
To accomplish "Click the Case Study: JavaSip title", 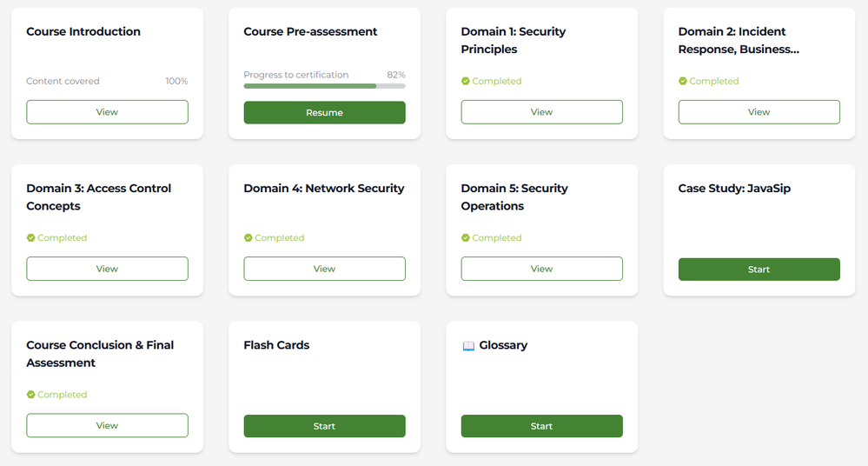I will point(734,189).
